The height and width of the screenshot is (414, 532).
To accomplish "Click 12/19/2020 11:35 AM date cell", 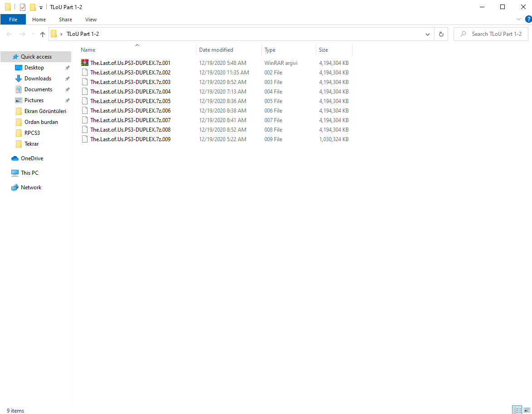I will [x=224, y=72].
